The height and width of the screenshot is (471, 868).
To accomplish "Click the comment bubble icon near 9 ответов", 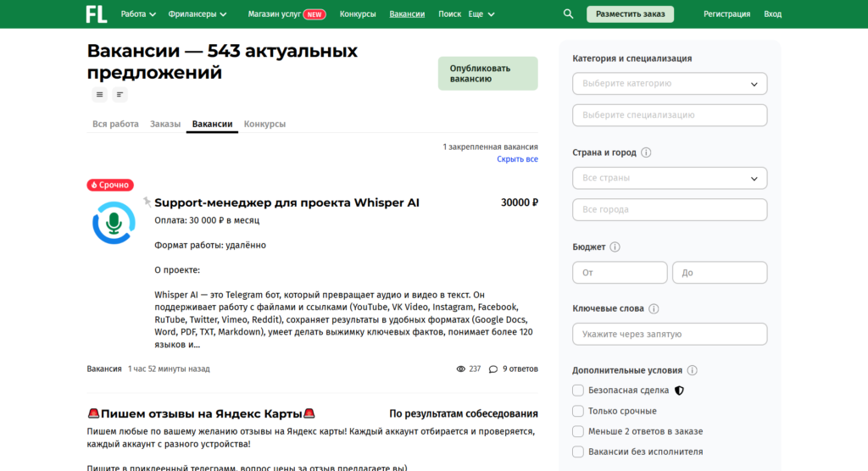I will click(493, 369).
